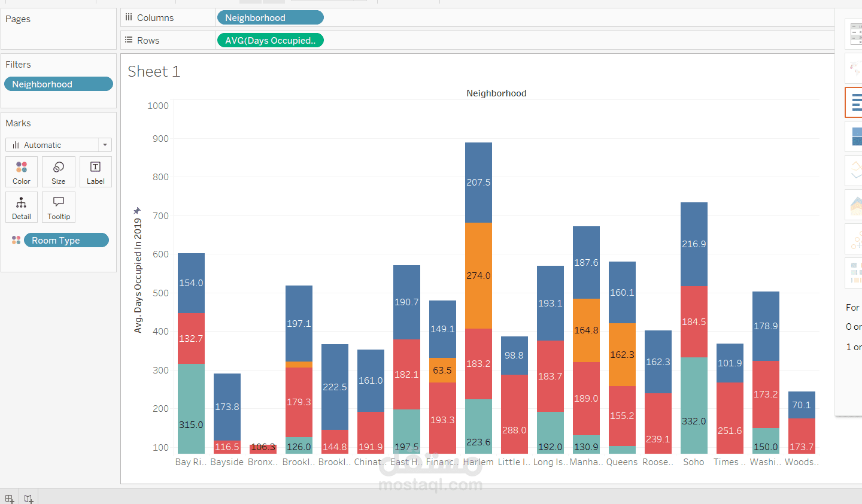Click the Avg. Days Occupied In 2019 axis title

[x=138, y=275]
